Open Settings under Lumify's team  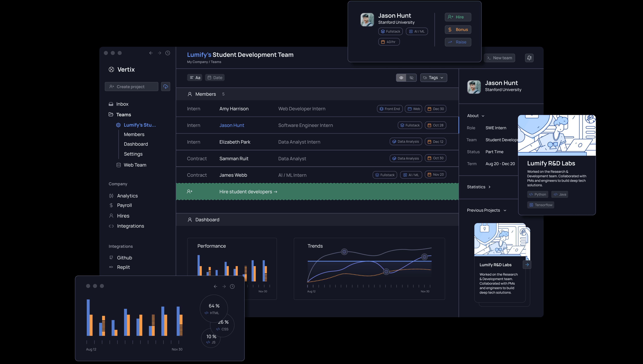click(133, 154)
